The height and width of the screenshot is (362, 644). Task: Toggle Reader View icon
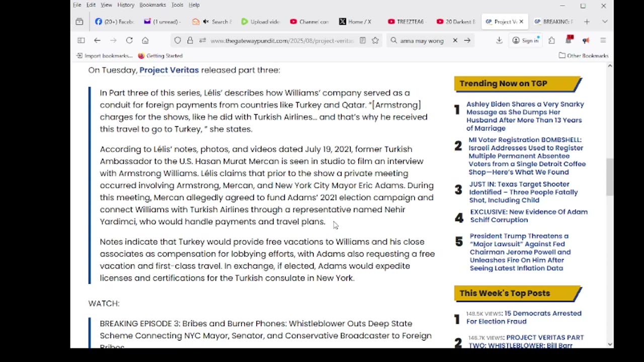pos(362,40)
